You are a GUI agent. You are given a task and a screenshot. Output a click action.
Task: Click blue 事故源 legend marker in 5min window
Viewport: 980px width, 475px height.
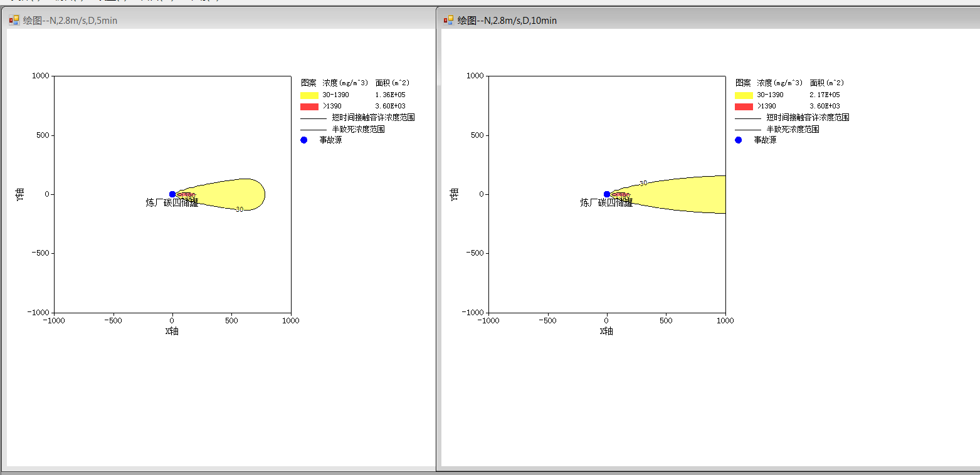coord(304,140)
